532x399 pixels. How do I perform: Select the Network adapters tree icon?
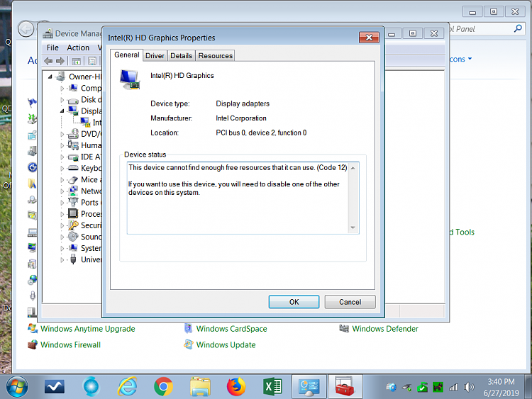tap(73, 191)
